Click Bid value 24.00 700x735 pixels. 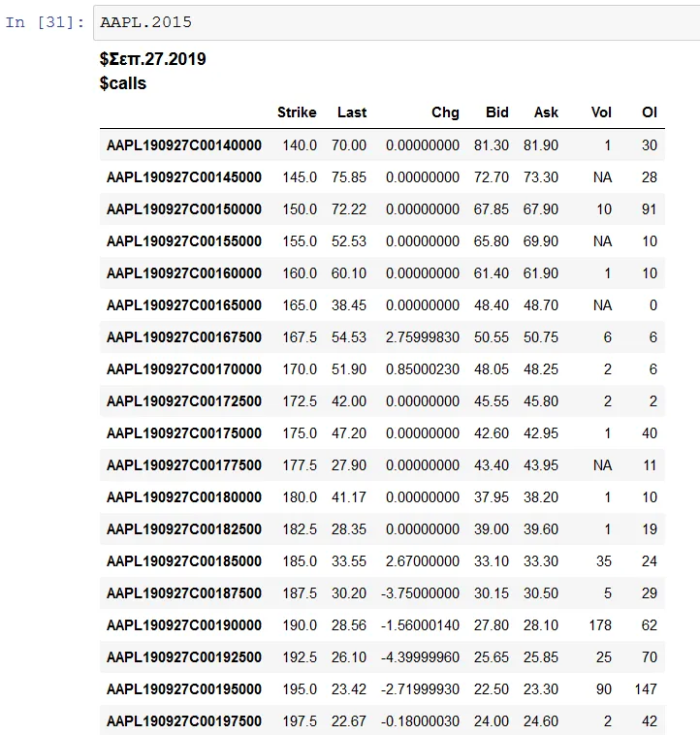(491, 720)
